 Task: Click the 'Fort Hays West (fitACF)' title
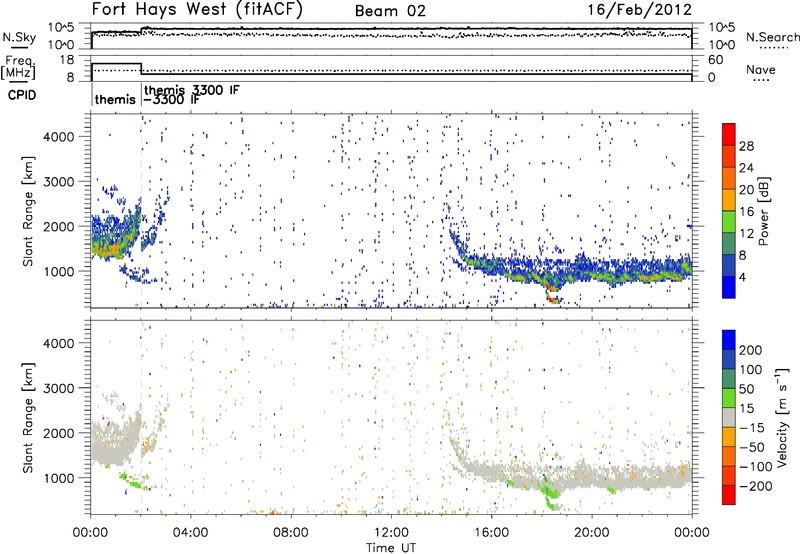[197, 10]
